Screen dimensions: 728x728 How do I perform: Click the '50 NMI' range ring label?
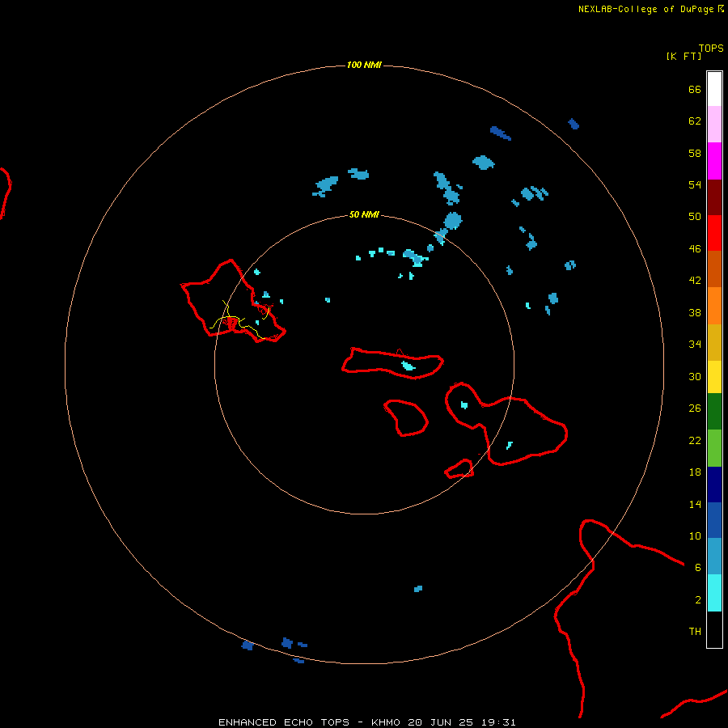coord(364,214)
